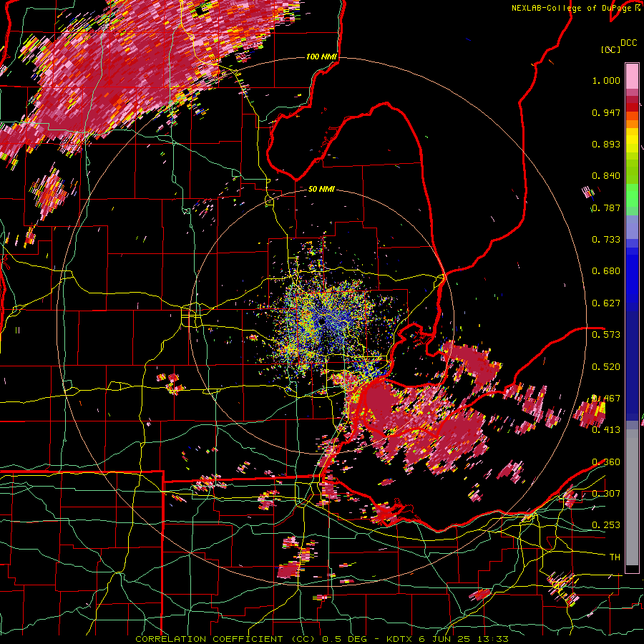Click the gray lower segment of the color bar
The height and width of the screenshot is (644, 644).
[x=632, y=497]
